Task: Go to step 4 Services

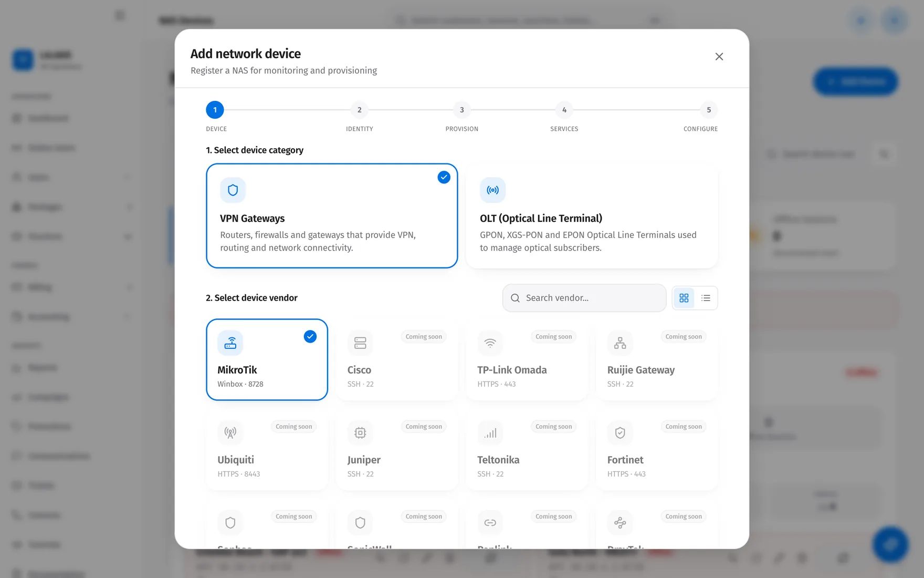Action: tap(564, 110)
